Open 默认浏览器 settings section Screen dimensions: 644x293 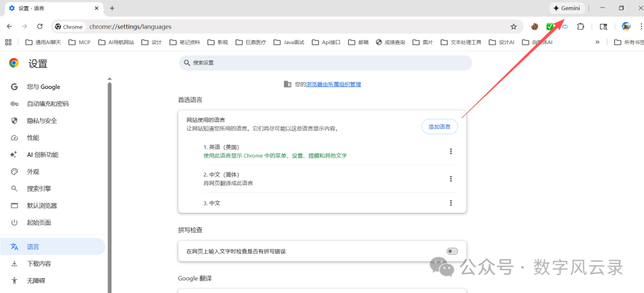(x=42, y=205)
